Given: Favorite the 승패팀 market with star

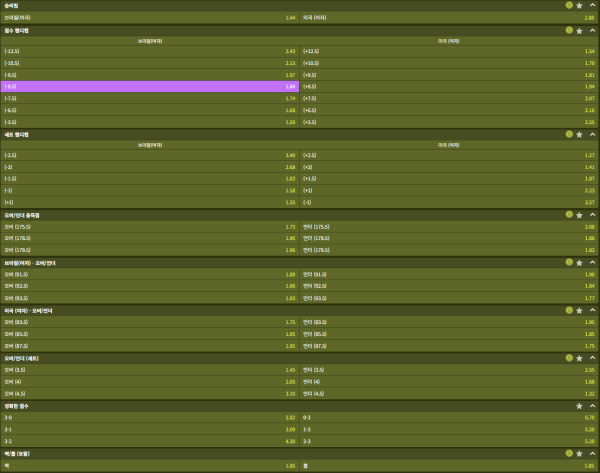Looking at the screenshot, I should point(579,5).
